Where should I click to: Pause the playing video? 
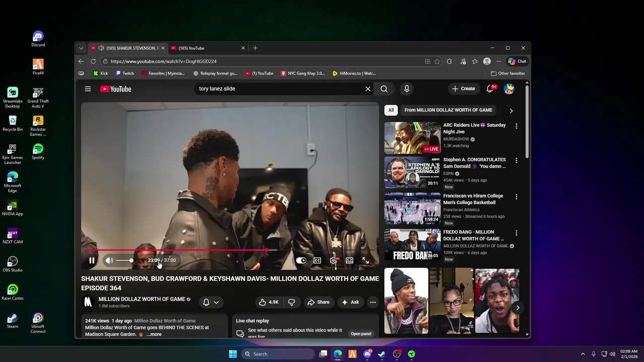point(92,260)
